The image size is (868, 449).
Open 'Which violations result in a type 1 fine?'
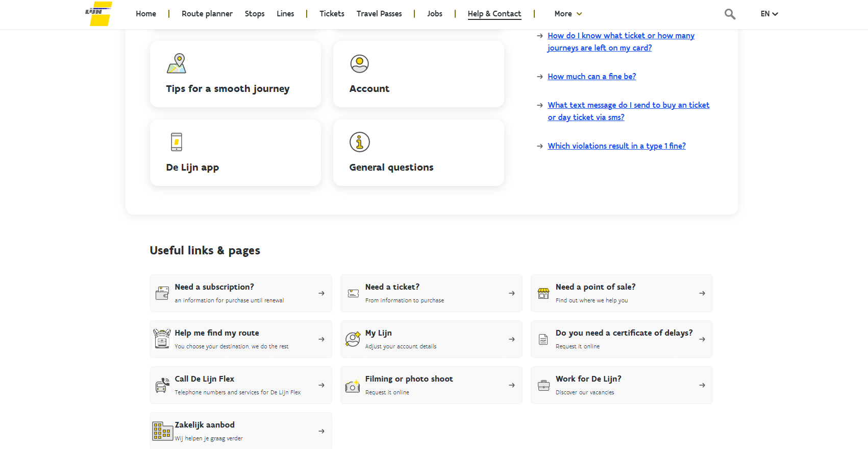[x=616, y=146]
